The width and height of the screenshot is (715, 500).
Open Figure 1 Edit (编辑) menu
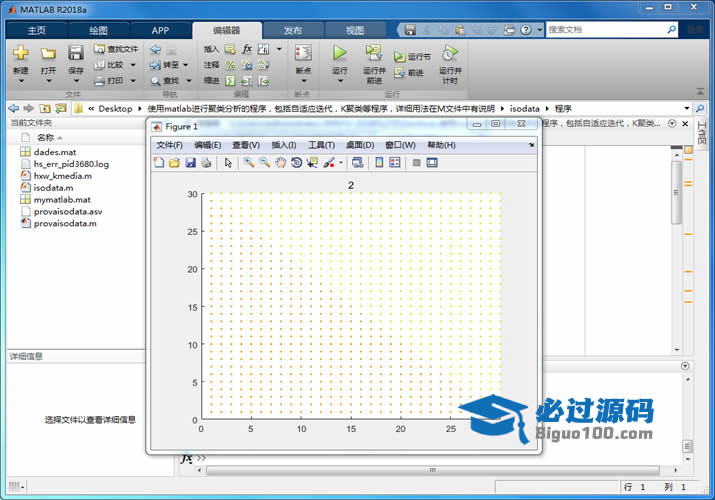pyautogui.click(x=207, y=145)
